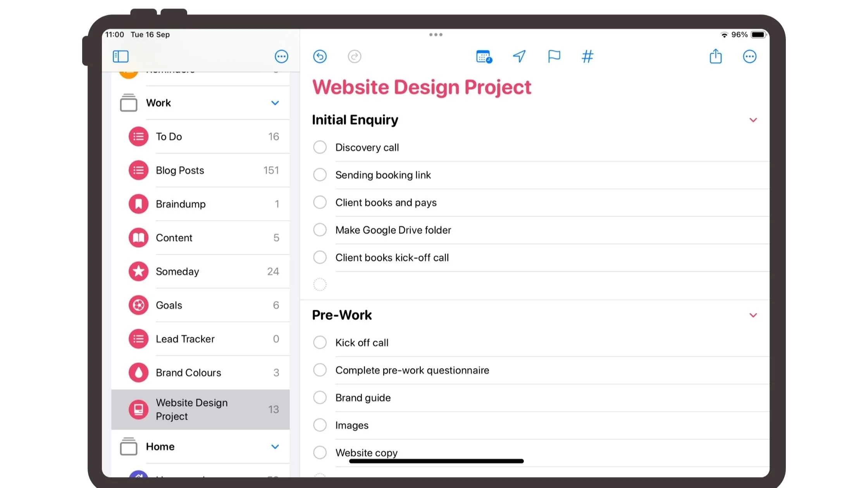Toggle the sidebar panel icon

point(121,57)
